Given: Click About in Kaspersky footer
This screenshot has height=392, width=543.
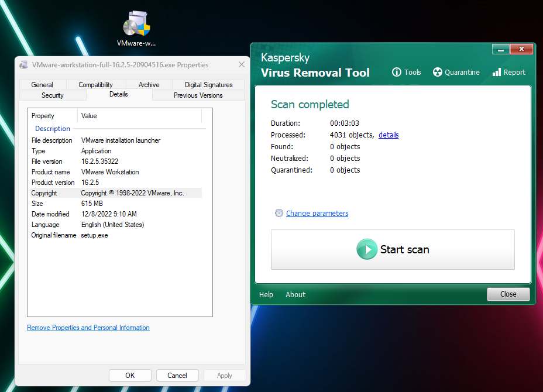Looking at the screenshot, I should tap(295, 295).
